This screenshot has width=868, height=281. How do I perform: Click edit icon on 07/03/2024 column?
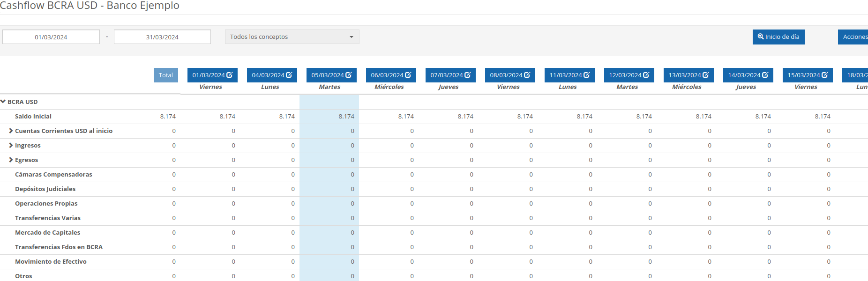[468, 75]
